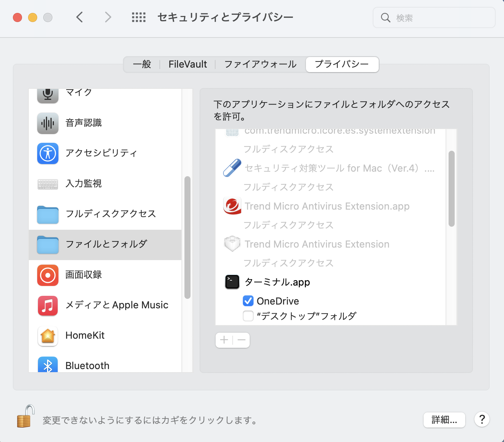This screenshot has height=442, width=504.
Task: Select the ファイルとフォルダ label in sidebar
Action: (x=106, y=244)
